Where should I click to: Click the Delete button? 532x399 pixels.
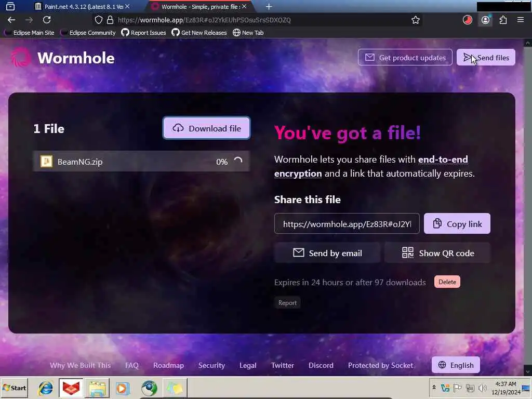pos(447,282)
